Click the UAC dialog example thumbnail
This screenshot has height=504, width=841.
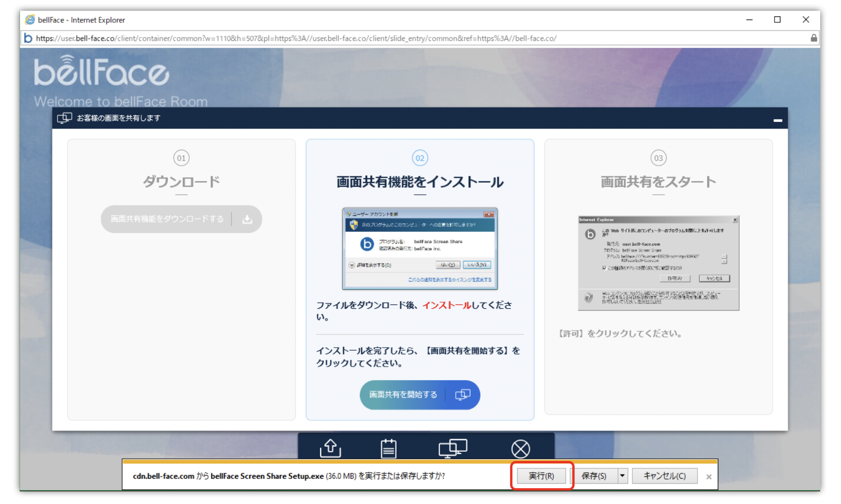point(420,249)
